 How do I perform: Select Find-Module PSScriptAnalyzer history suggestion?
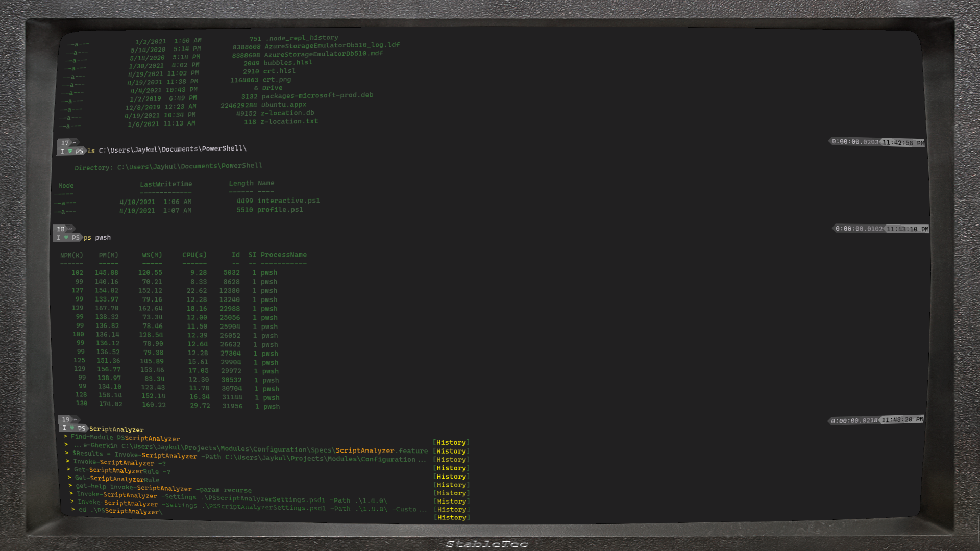point(125,438)
